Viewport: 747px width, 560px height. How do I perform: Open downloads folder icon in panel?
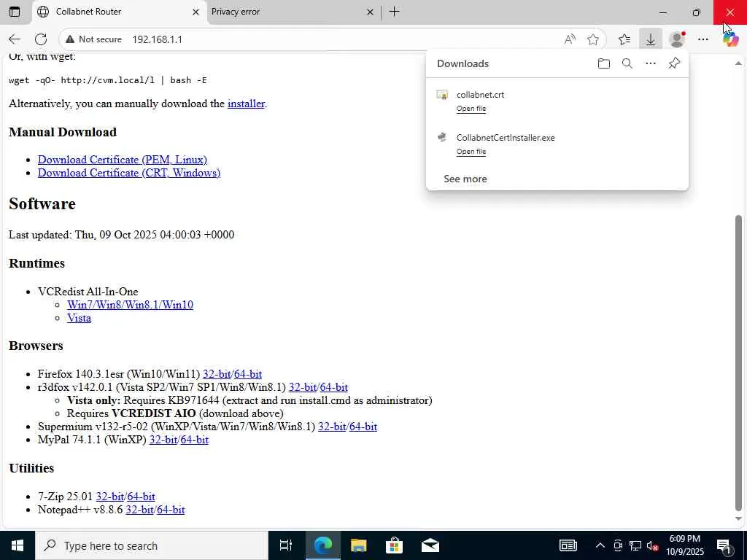point(603,63)
